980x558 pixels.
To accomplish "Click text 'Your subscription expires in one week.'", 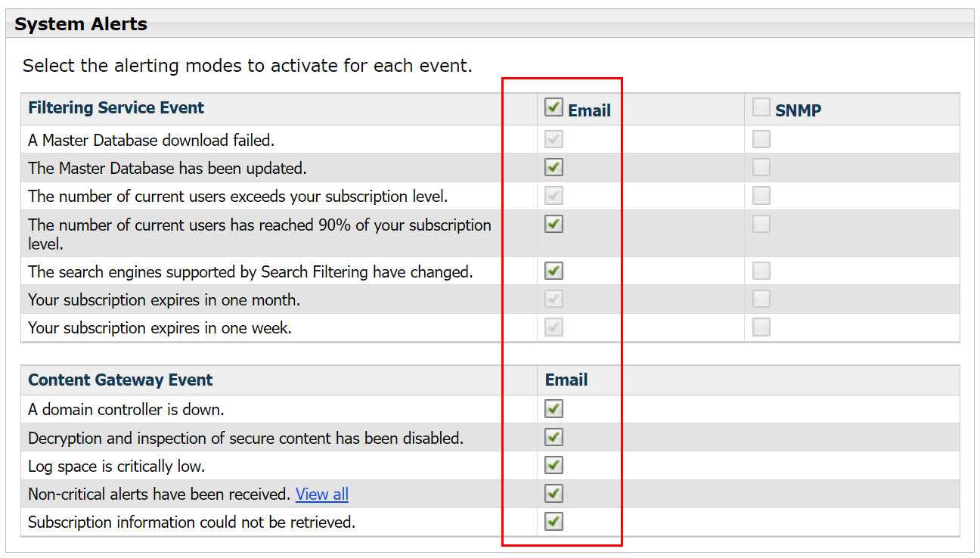I will pyautogui.click(x=160, y=328).
